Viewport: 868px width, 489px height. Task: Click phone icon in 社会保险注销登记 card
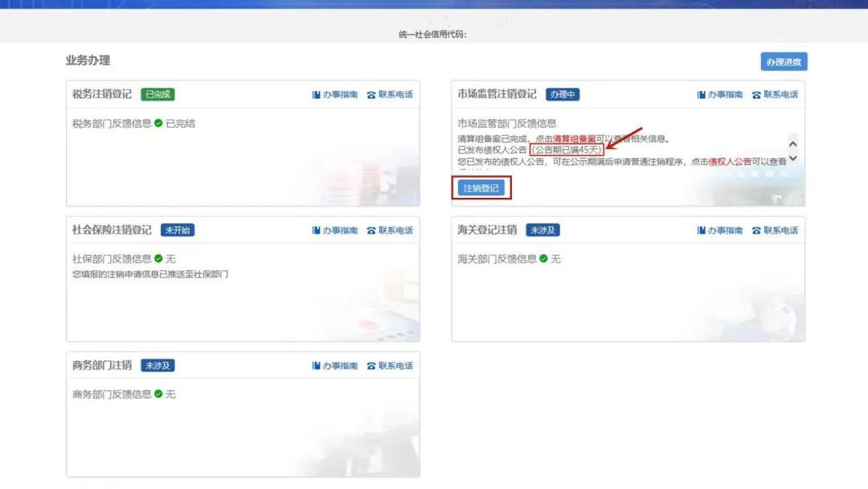tap(371, 231)
